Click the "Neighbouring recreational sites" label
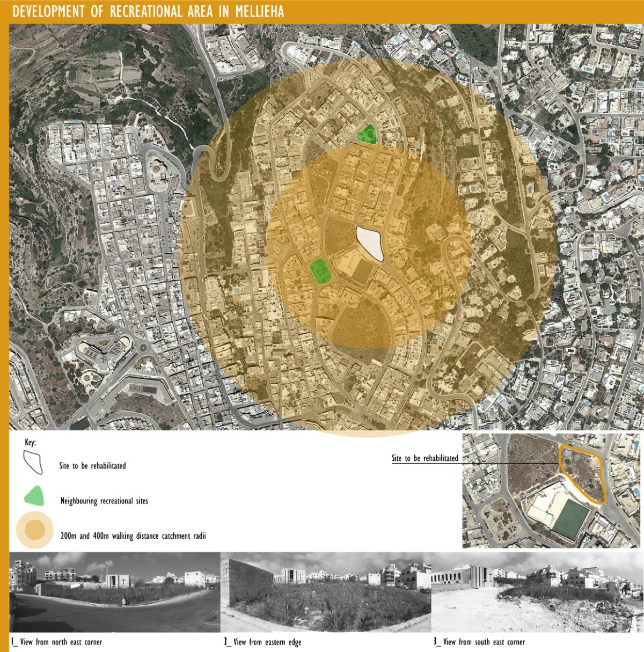This screenshot has width=644, height=652. (104, 501)
